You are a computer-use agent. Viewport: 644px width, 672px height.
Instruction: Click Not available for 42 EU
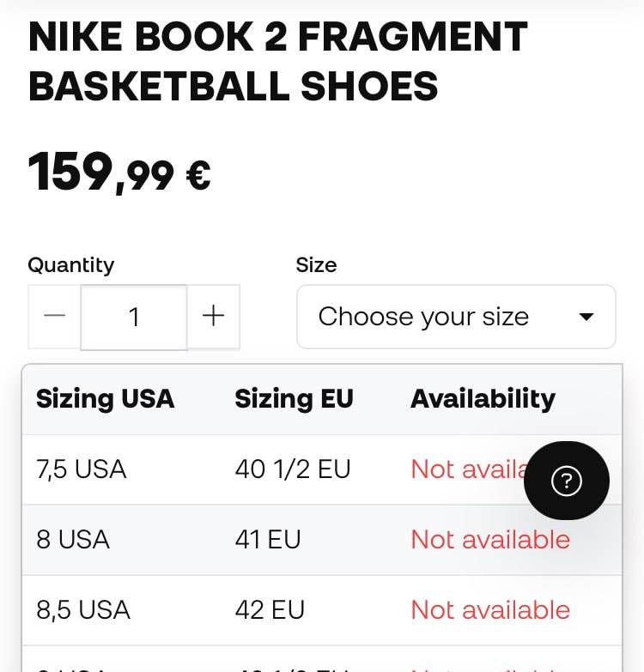(x=490, y=610)
